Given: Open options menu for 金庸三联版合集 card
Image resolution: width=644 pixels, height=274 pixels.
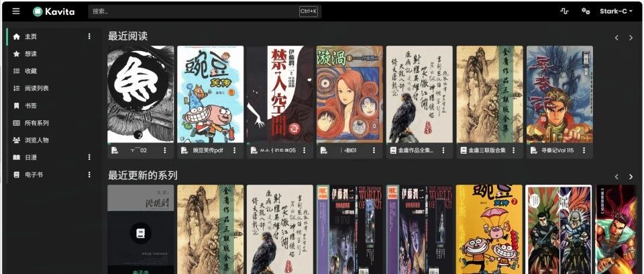Looking at the screenshot, I should tap(513, 150).
